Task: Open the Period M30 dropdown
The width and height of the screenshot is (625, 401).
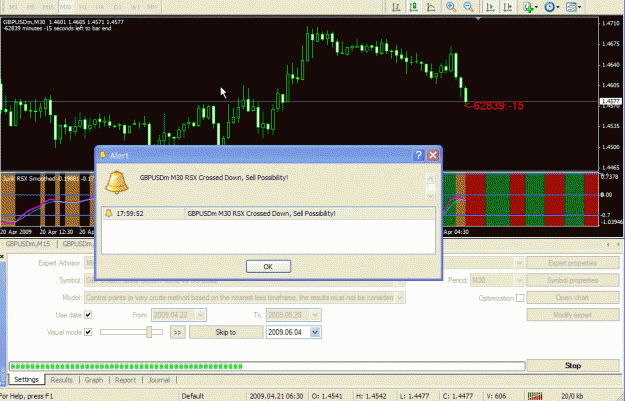Action: tap(519, 281)
